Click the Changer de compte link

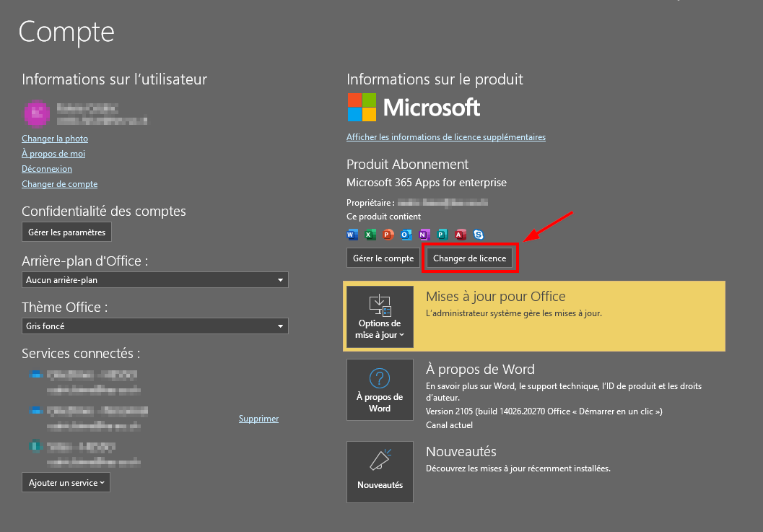(x=59, y=184)
